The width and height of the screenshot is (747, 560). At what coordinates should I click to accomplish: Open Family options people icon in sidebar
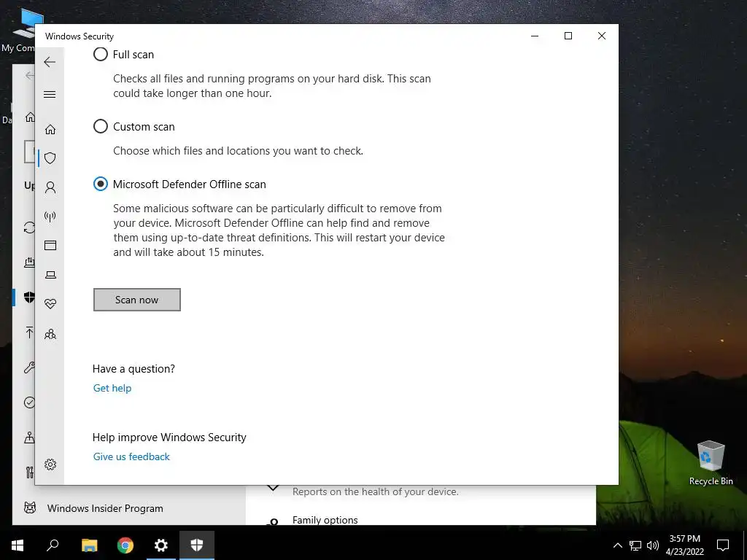(x=50, y=334)
